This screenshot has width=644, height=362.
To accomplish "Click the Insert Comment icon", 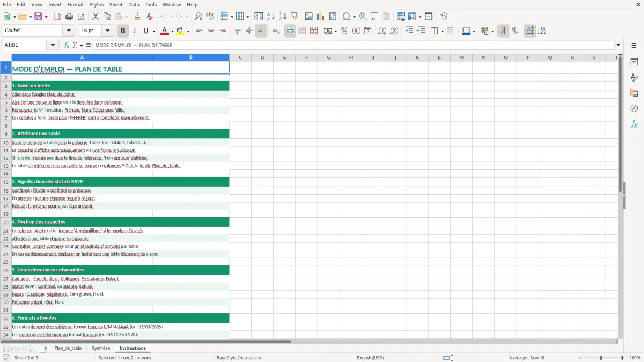I will 375,17.
